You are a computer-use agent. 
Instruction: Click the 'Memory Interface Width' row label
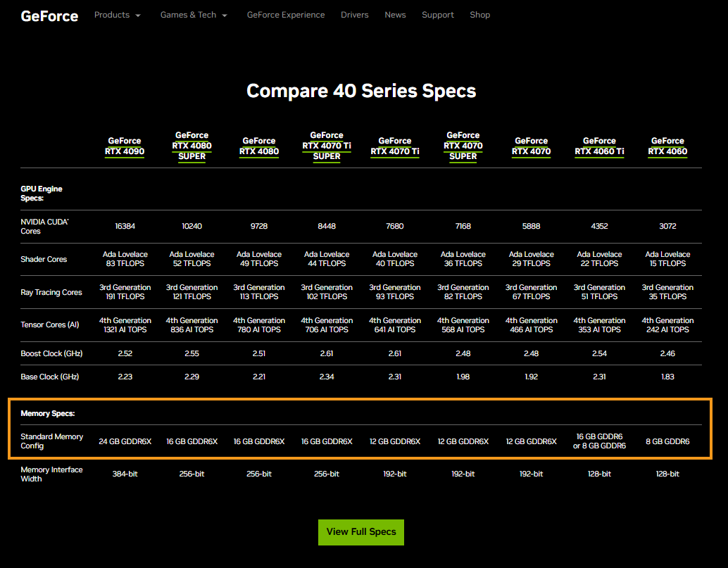(x=51, y=474)
